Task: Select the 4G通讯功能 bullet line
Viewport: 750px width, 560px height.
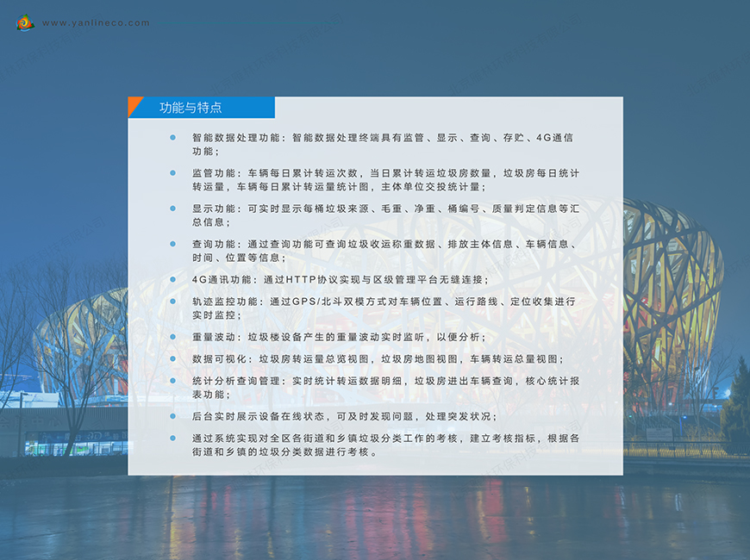Action: tap(340, 280)
